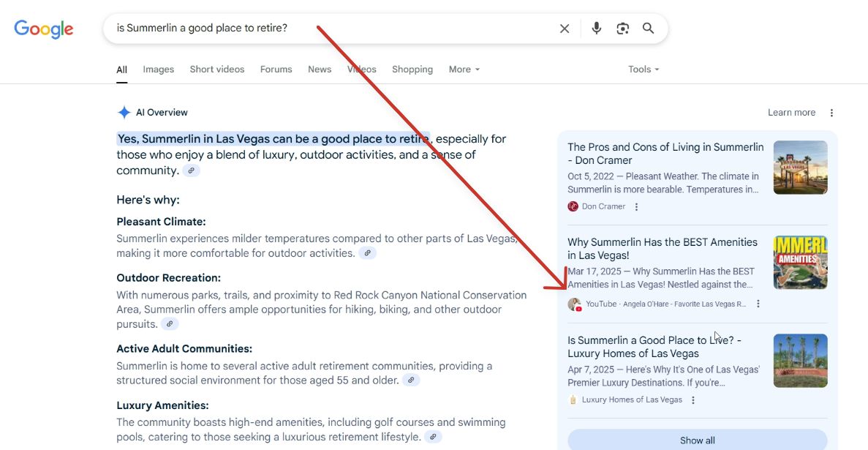Image resolution: width=868 pixels, height=450 pixels.
Task: Expand the More search categories dropdown
Action: pyautogui.click(x=464, y=70)
